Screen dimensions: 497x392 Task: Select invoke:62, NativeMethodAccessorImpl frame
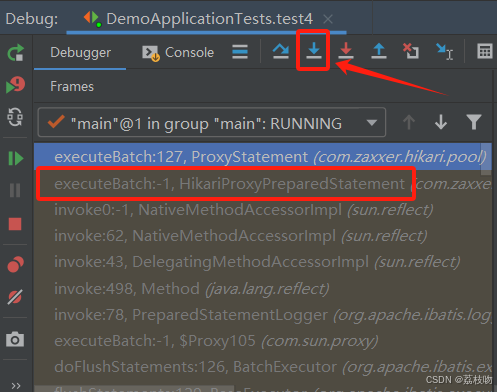(x=263, y=236)
